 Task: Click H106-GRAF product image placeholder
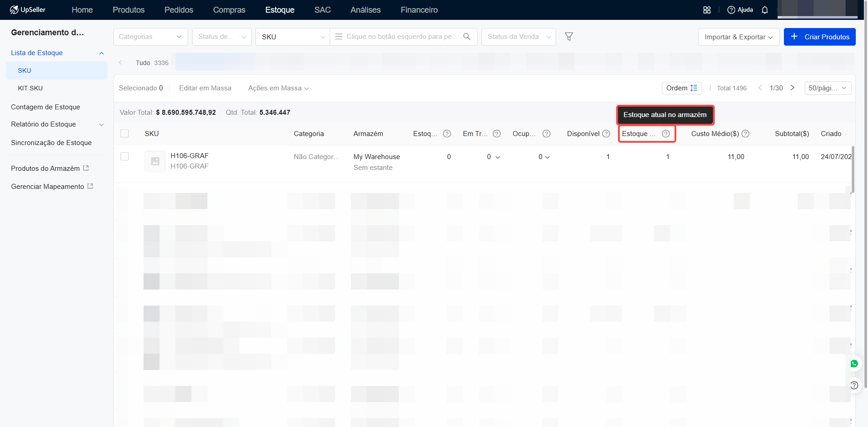155,161
